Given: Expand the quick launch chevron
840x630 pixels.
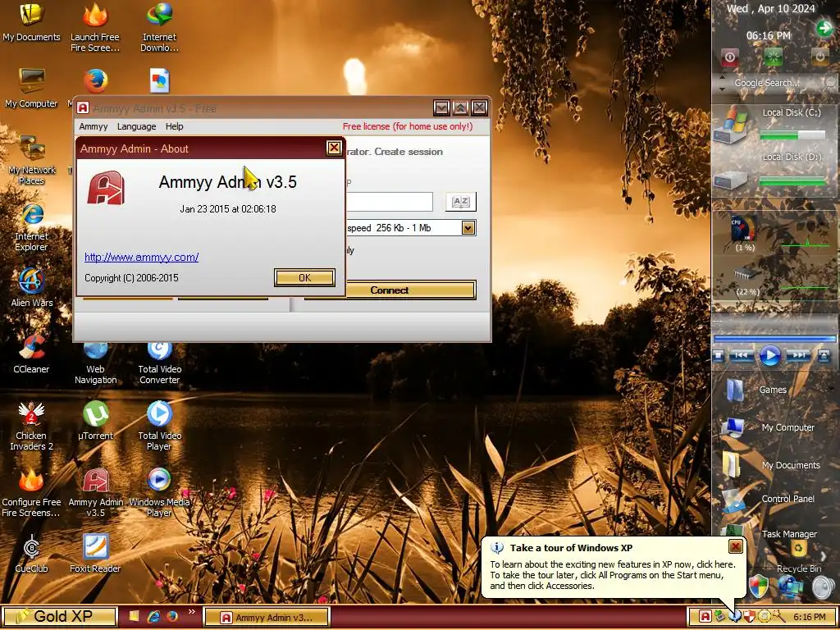Looking at the screenshot, I should coord(191,612).
